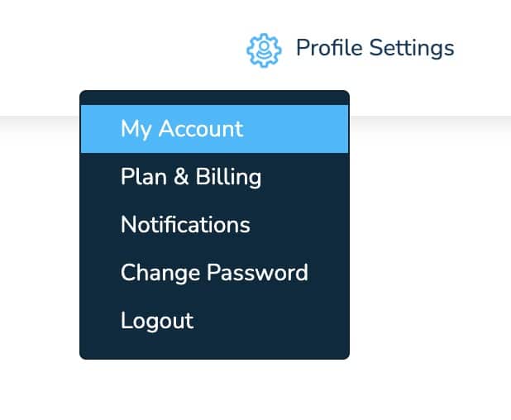This screenshot has width=511, height=420.
Task: Go to Notifications settings
Action: coord(214,225)
